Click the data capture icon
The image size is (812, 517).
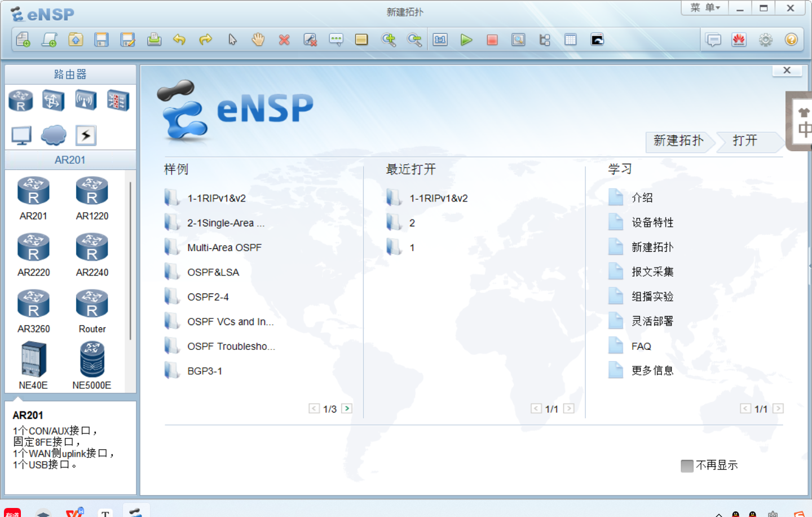point(518,40)
